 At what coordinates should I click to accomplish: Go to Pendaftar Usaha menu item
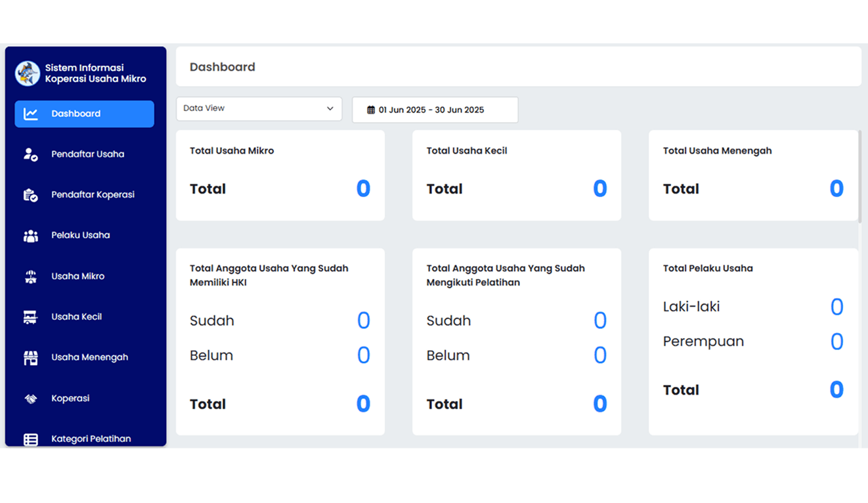[x=87, y=154]
